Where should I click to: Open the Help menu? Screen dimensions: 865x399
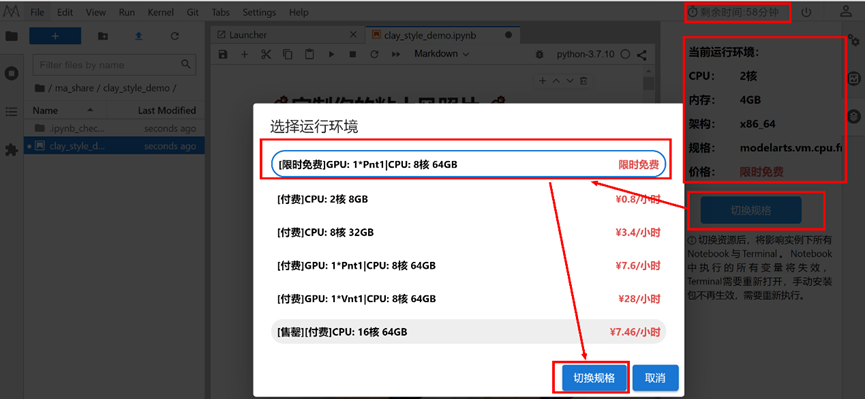tap(298, 12)
